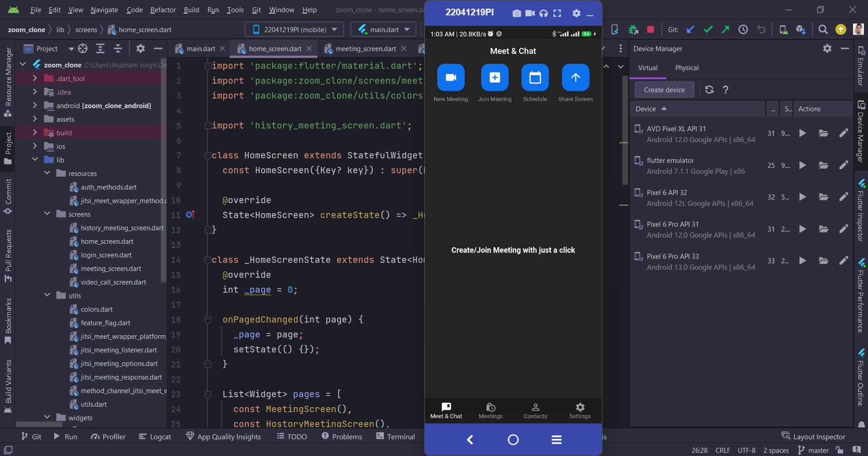Screen dimensions: 868x456
Task: Open the Refactor menu
Action: tap(163, 9)
